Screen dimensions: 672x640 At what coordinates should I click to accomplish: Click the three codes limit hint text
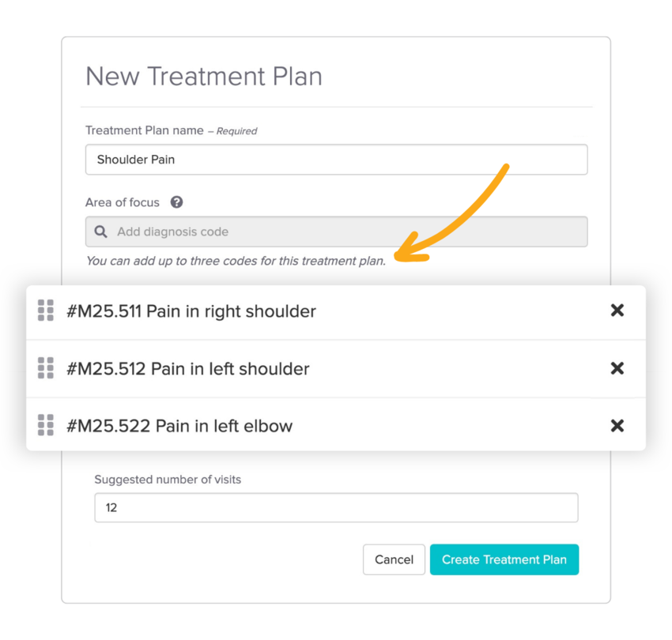coord(236,261)
